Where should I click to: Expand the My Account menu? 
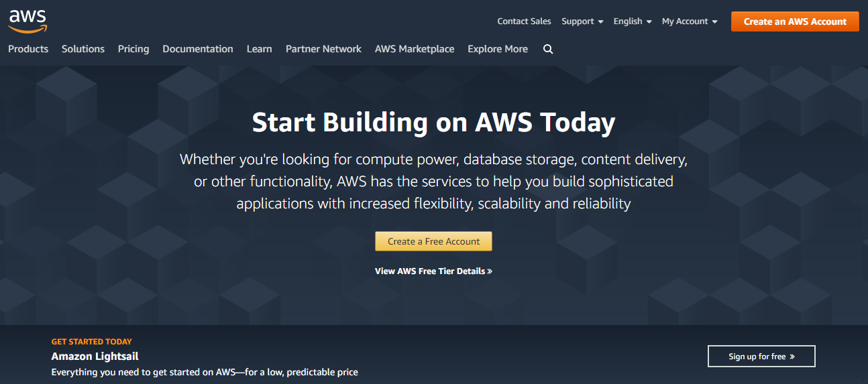coord(690,21)
